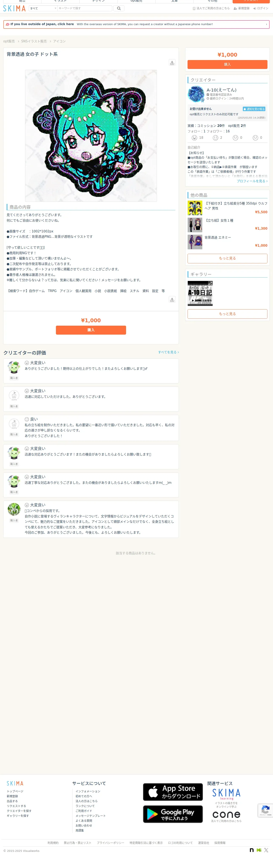Screen dimensions: 273x868
Task: Open 背景透過 エネミー product
Action: tap(227, 242)
